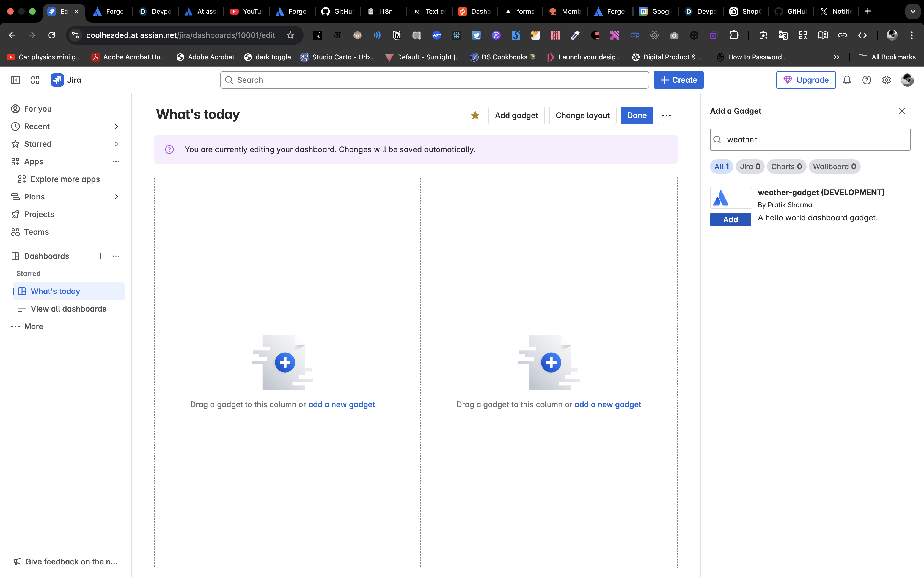Collapse the sidebar using the top-left panel icon
This screenshot has width=924, height=577.
coord(15,80)
